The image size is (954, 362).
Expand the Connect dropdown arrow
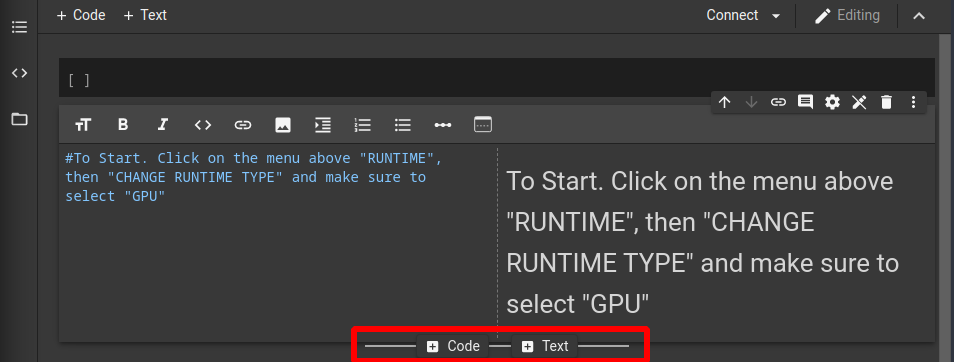point(776,16)
